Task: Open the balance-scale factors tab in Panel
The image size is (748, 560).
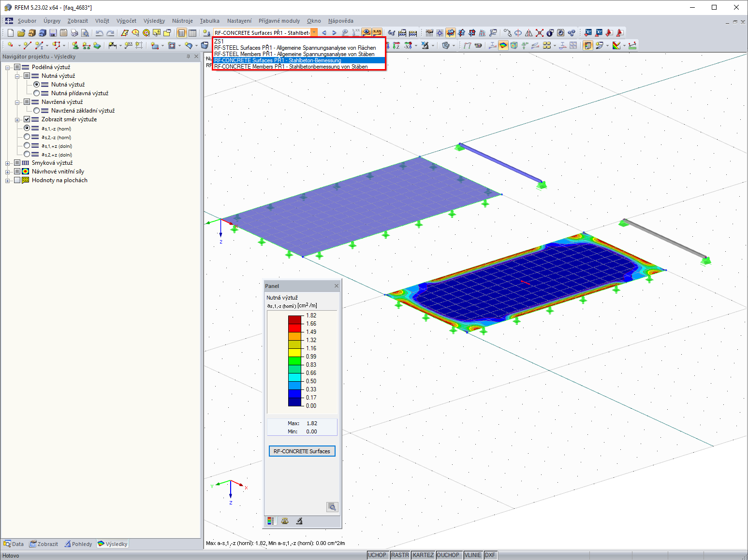Action: click(x=285, y=521)
